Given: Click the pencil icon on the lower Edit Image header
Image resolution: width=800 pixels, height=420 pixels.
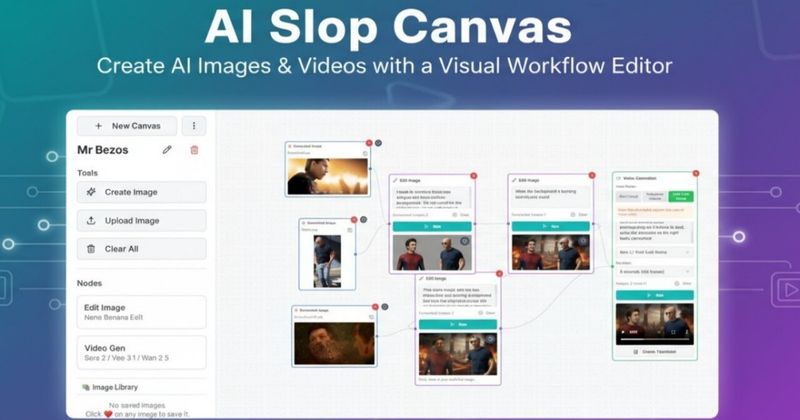Looking at the screenshot, I should (421, 279).
